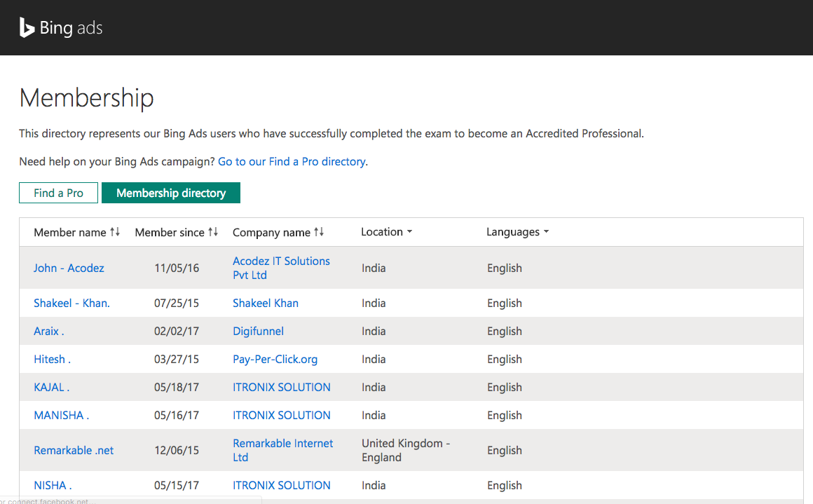Select date 12/06/15 in Remarkable row
Viewport: 813px width, 504px height.
click(x=177, y=451)
